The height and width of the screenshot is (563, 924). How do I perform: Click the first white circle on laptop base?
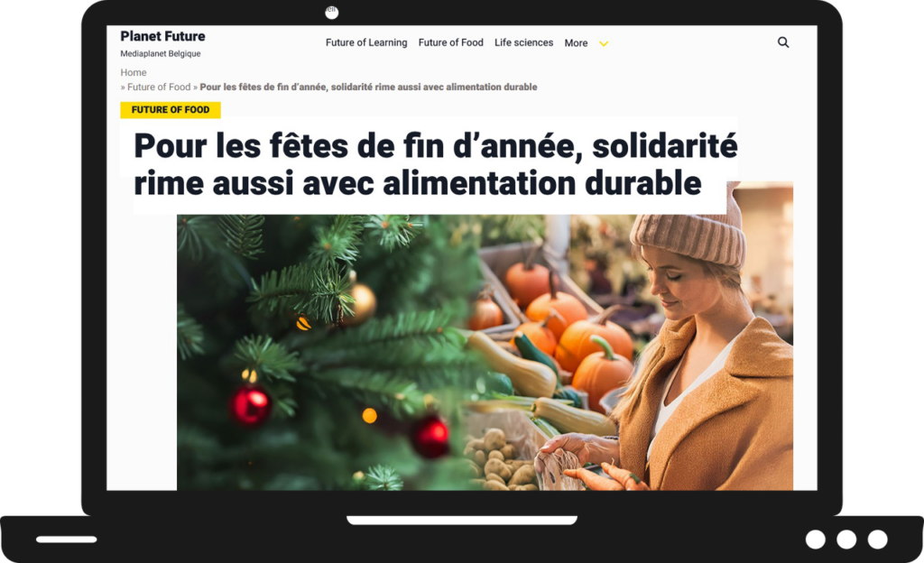coord(816,539)
